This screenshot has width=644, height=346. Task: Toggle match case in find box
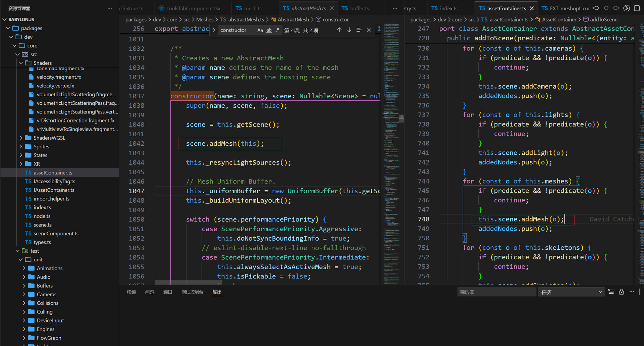click(260, 30)
